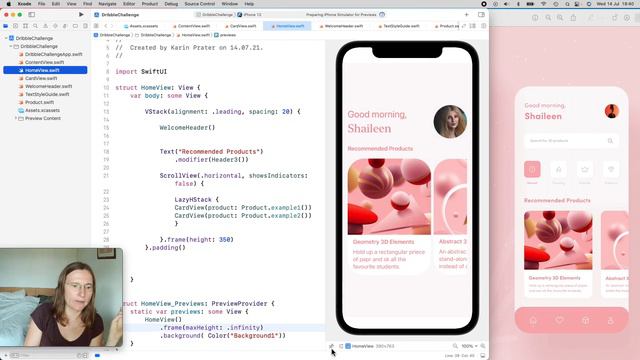Click the info icon in mockup window

coord(535,18)
